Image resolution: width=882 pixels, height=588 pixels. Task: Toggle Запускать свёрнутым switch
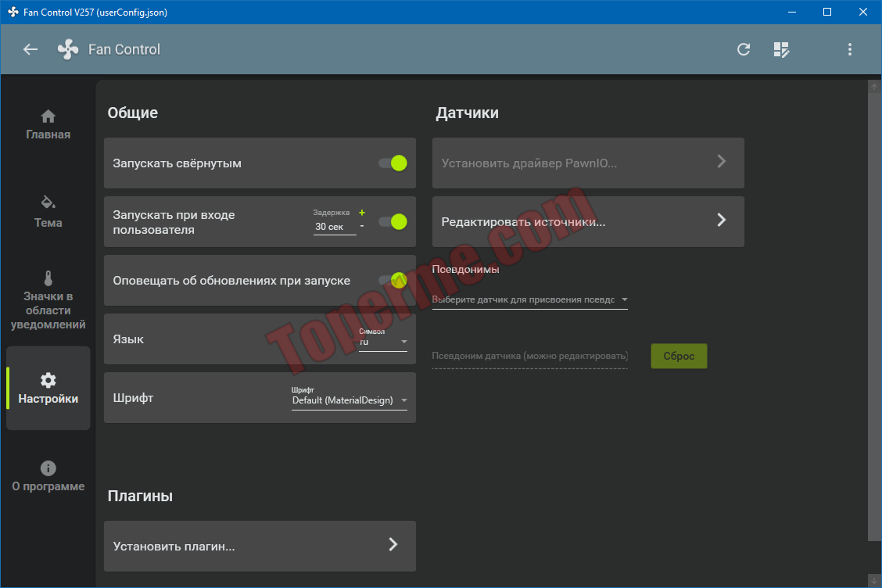(393, 163)
